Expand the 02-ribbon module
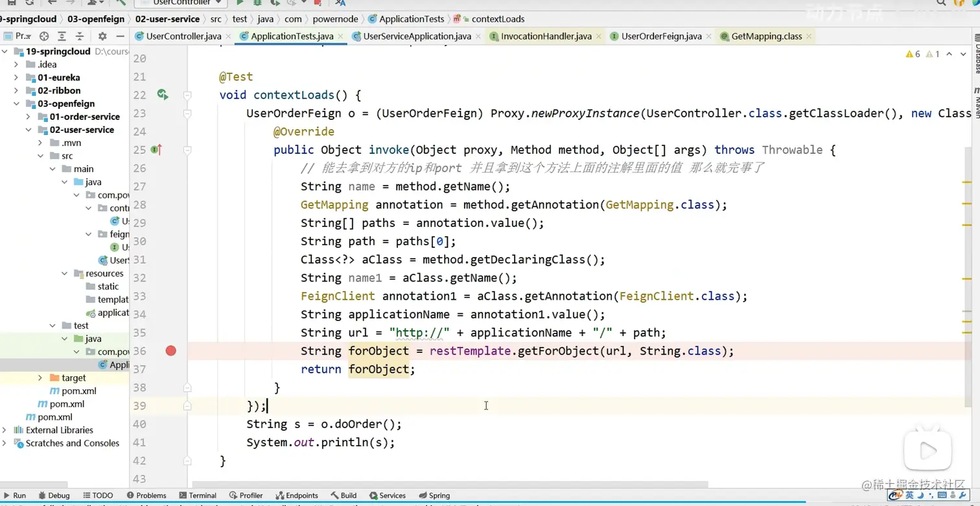Screen dimensions: 980x506 pyautogui.click(x=17, y=90)
